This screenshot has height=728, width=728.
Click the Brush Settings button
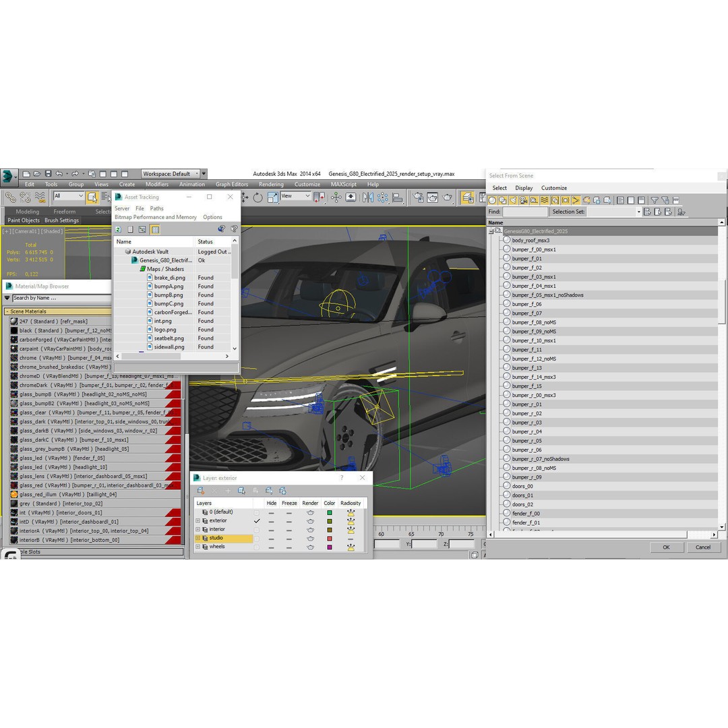pyautogui.click(x=62, y=220)
